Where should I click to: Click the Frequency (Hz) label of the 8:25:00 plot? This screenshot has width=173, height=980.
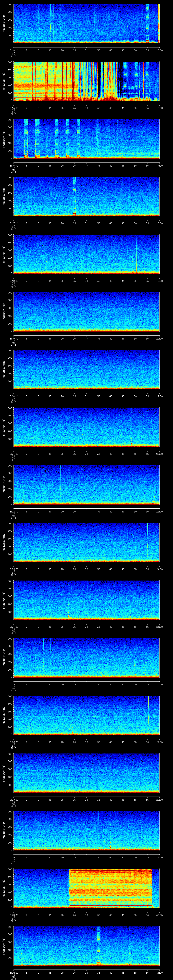[x=4, y=658]
